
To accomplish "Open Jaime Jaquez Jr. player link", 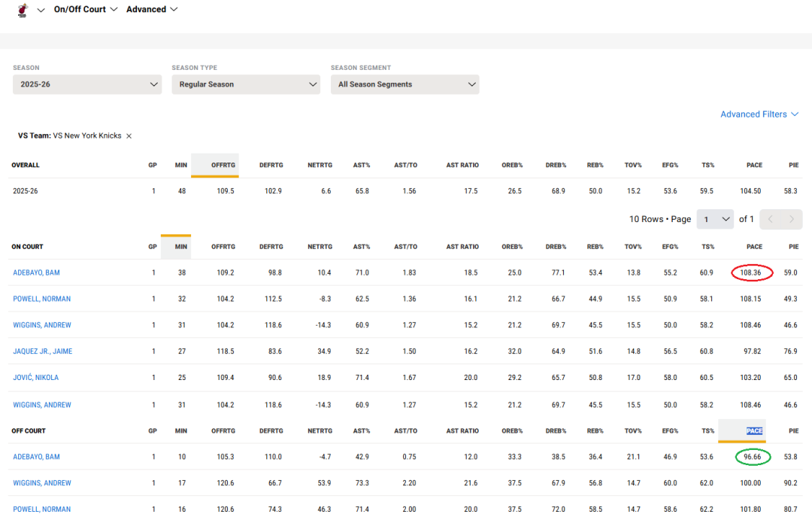I will [42, 351].
